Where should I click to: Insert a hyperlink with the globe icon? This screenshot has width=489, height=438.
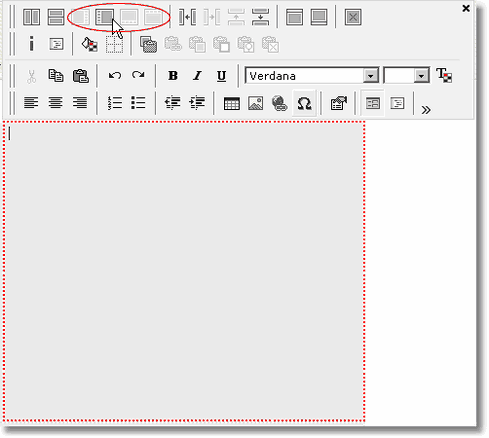(280, 103)
